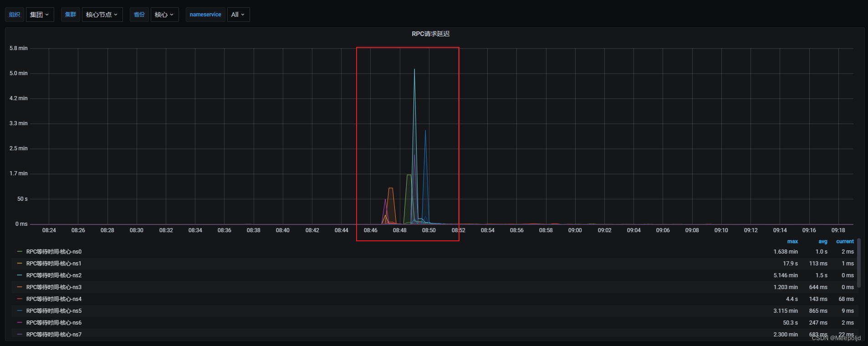Sort legend by current column
This screenshot has width=868, height=346.
click(845, 242)
